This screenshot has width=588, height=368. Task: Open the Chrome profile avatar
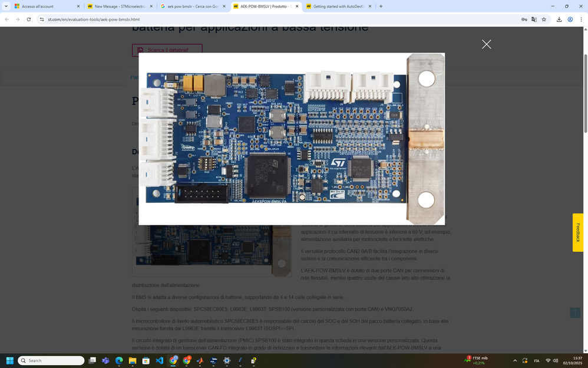click(x=570, y=19)
